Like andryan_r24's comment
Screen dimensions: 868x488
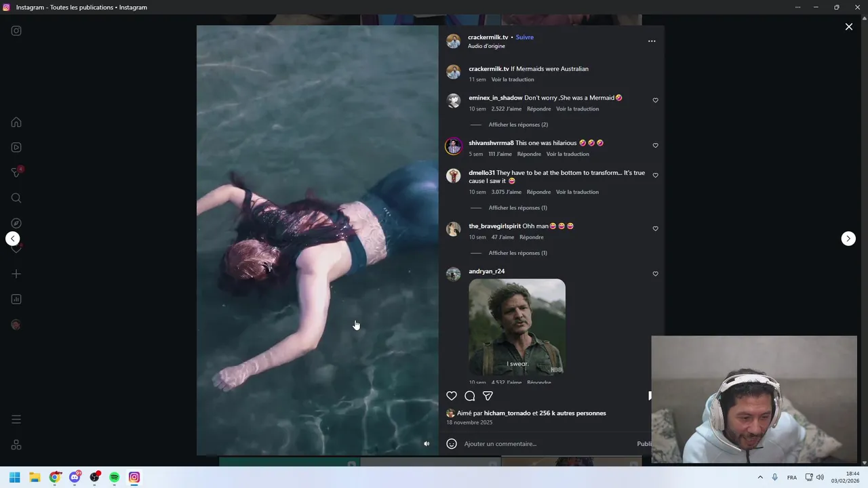click(655, 274)
